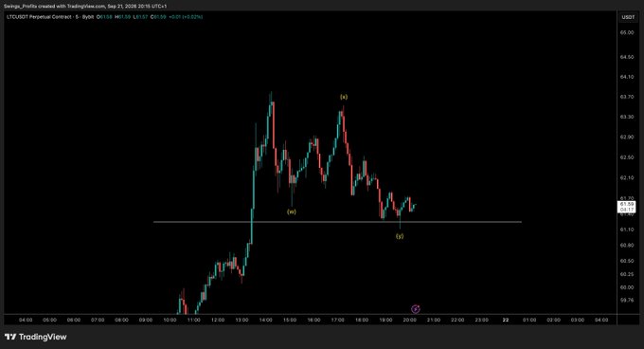Click the 63.70 price axis label
This screenshot has height=349, width=644.
coord(627,97)
